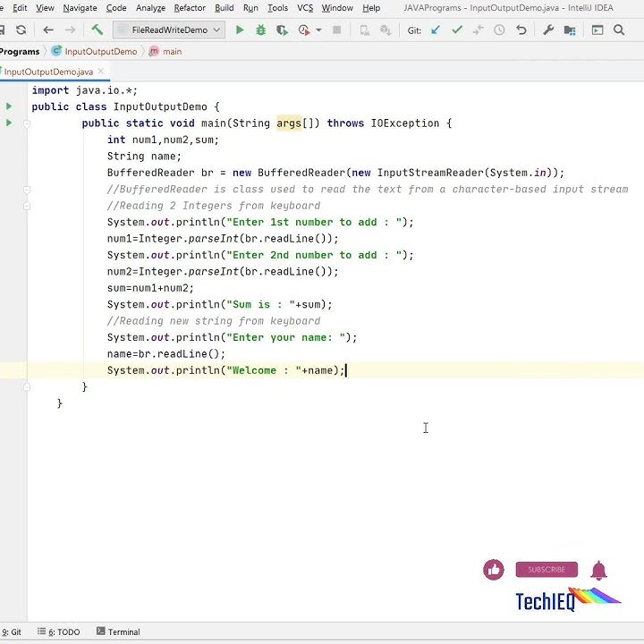This screenshot has width=644, height=644.
Task: Open the Edit menu
Action: tap(20, 8)
